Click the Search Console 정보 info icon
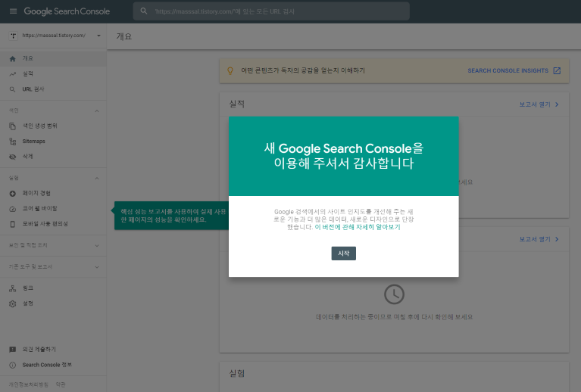 [x=13, y=365]
